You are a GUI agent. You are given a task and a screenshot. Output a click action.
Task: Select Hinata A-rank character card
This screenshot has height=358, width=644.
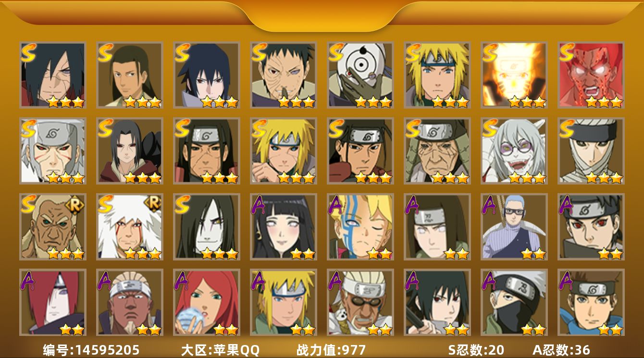point(284,226)
